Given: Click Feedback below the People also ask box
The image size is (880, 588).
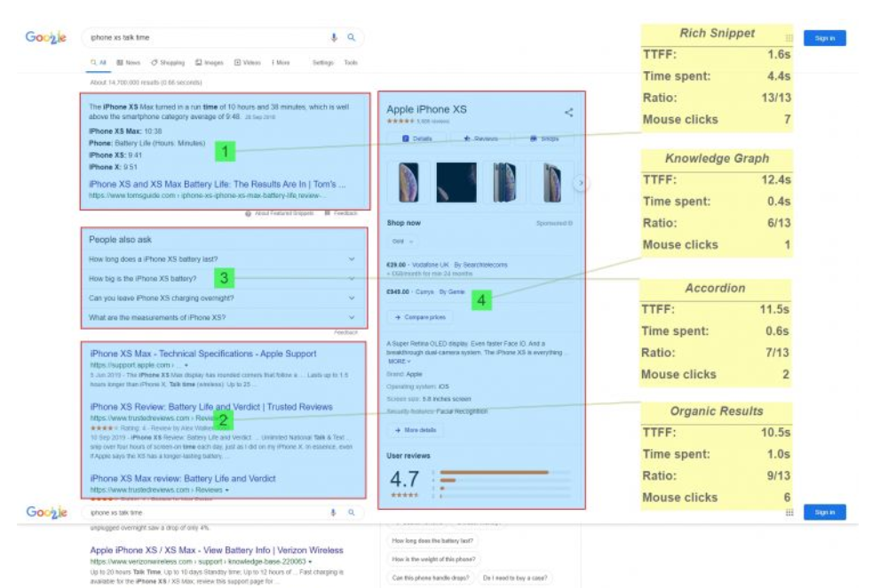Looking at the screenshot, I should tap(345, 333).
